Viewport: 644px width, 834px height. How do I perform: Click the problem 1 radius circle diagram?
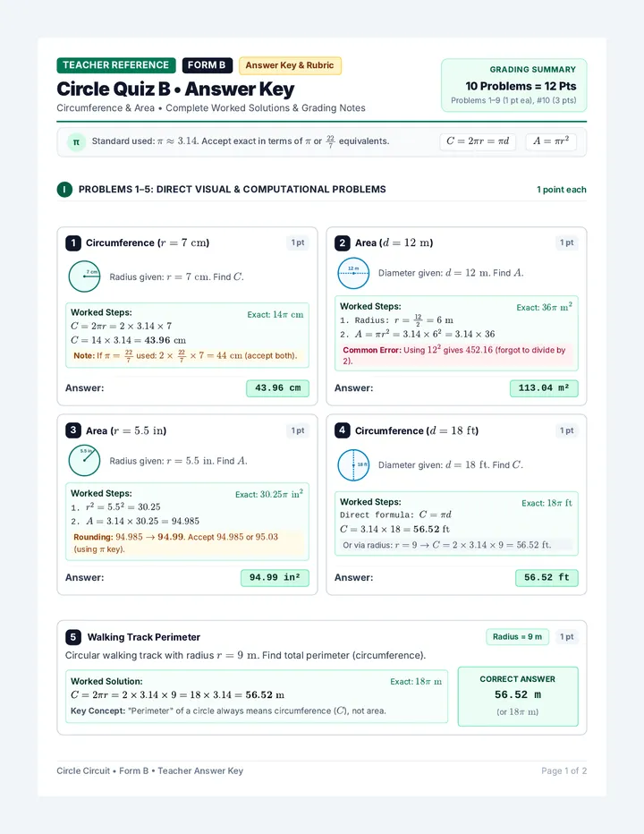(x=85, y=276)
